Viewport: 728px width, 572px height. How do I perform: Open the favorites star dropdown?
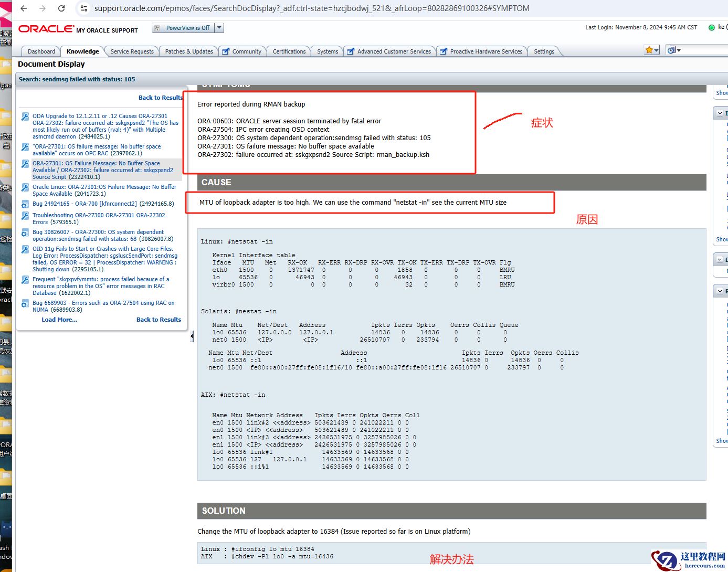coord(652,50)
